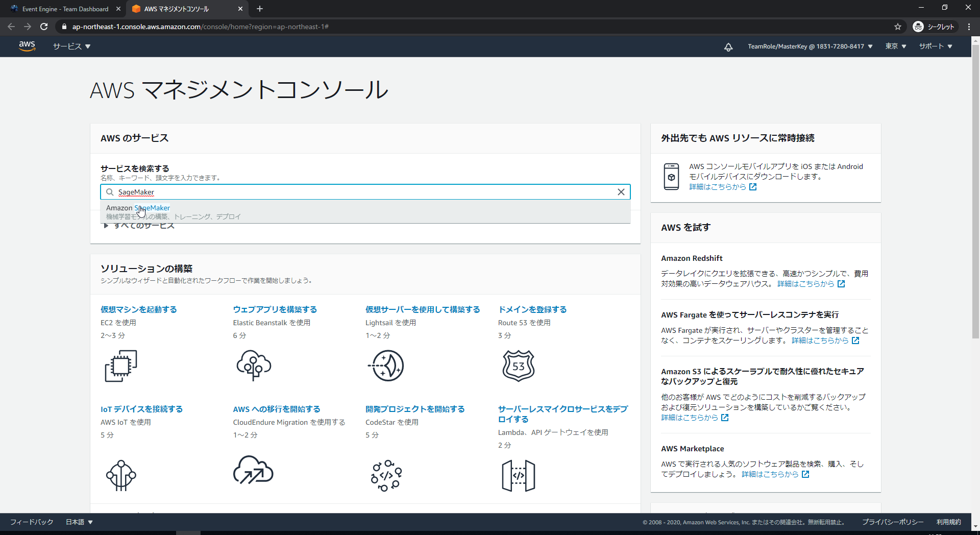
Task: Click the Lambda API Gateway icon
Action: coord(519,475)
